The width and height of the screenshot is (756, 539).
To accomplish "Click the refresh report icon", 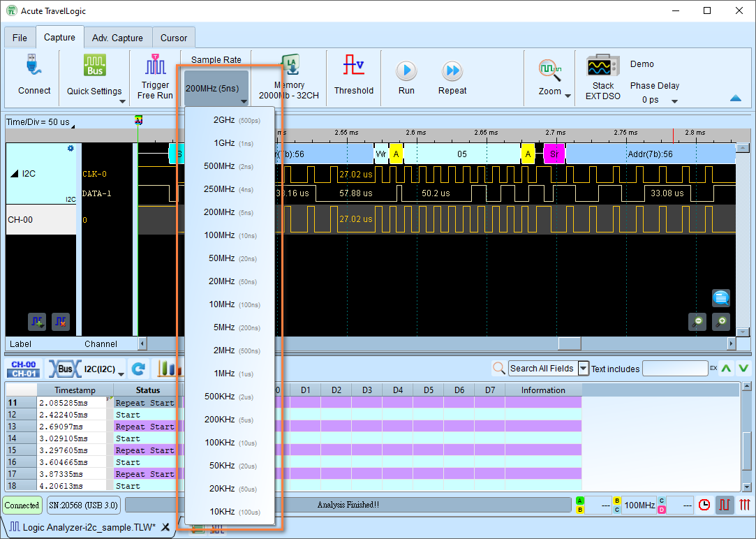I will (139, 369).
